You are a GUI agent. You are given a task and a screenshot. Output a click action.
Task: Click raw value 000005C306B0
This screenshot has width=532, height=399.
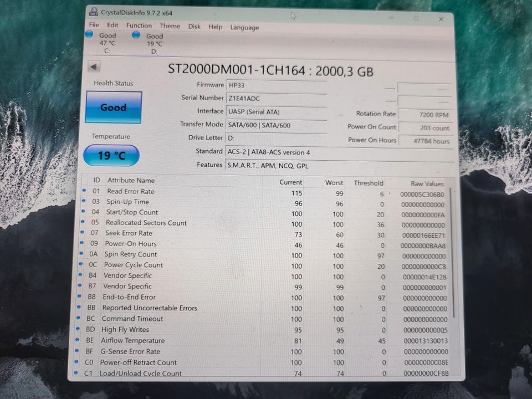click(422, 195)
